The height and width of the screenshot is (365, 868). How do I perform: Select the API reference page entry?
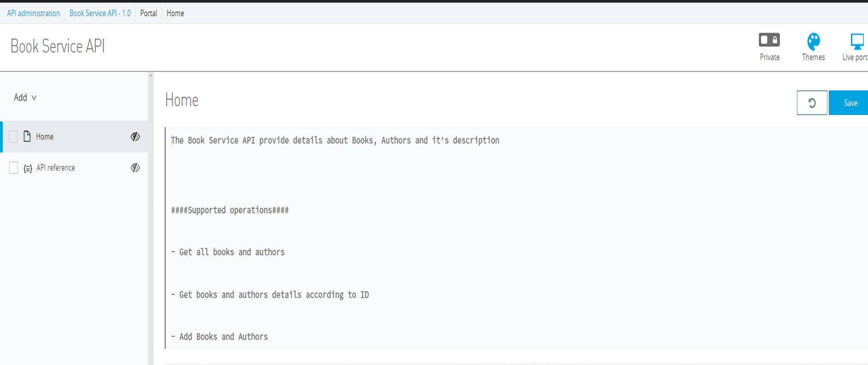pyautogui.click(x=56, y=168)
